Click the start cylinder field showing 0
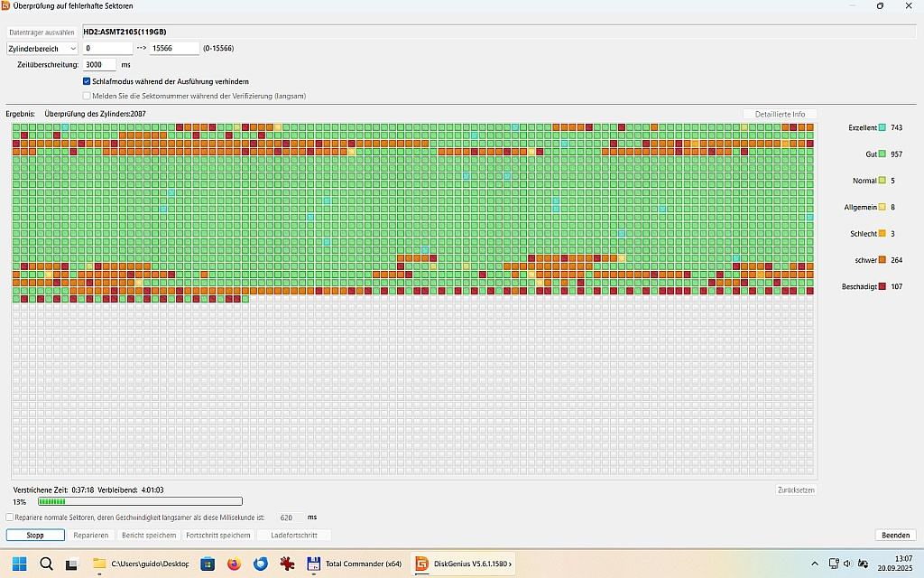 click(x=108, y=49)
